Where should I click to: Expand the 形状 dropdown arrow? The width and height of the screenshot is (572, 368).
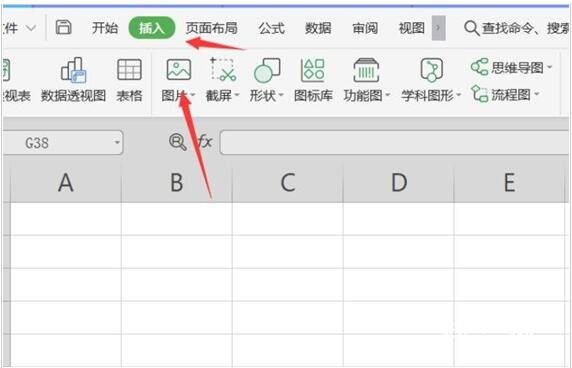tap(281, 96)
